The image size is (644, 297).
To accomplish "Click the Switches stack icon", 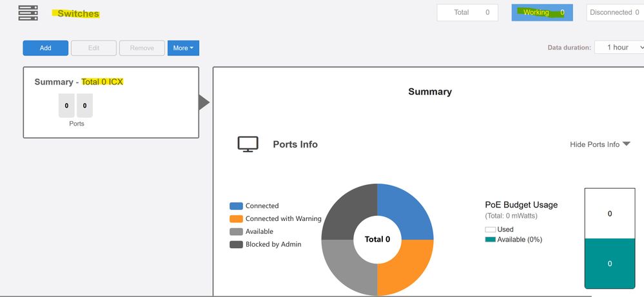I will [28, 13].
